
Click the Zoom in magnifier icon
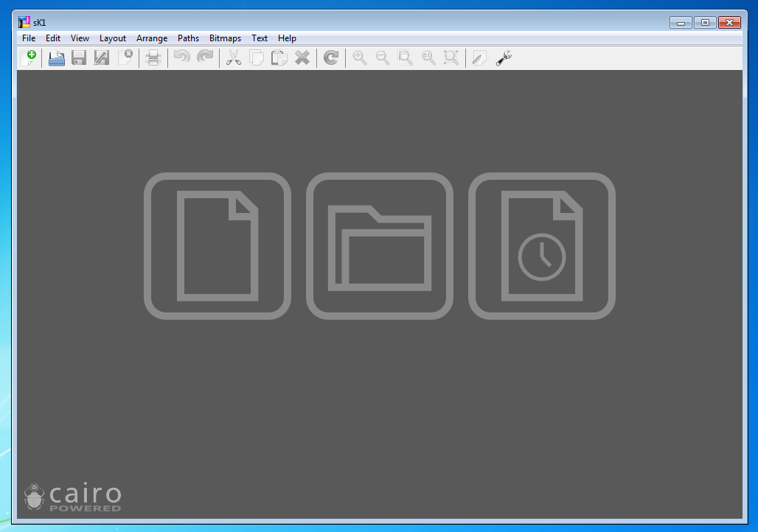[360, 58]
